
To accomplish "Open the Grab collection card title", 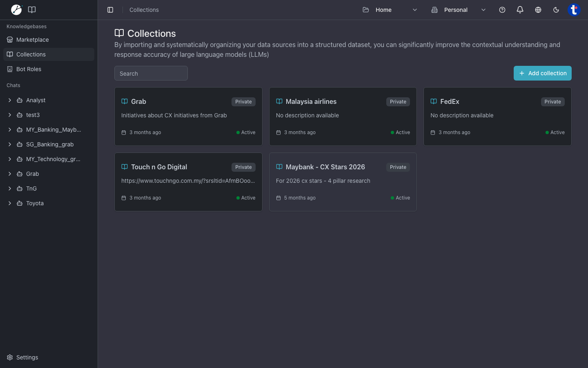I will [138, 101].
